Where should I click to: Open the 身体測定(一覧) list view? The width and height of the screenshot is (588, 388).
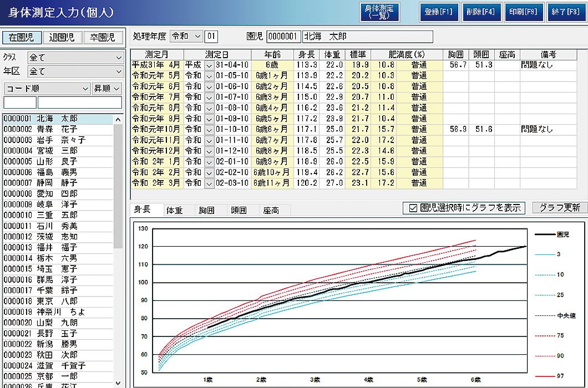coord(380,12)
